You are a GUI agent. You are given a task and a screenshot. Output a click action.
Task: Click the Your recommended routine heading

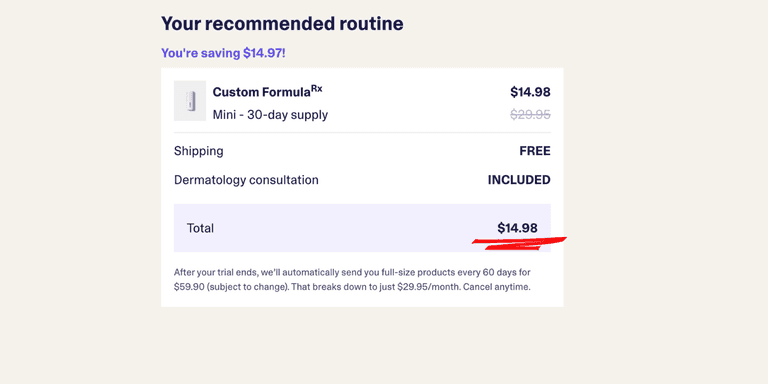(x=282, y=24)
